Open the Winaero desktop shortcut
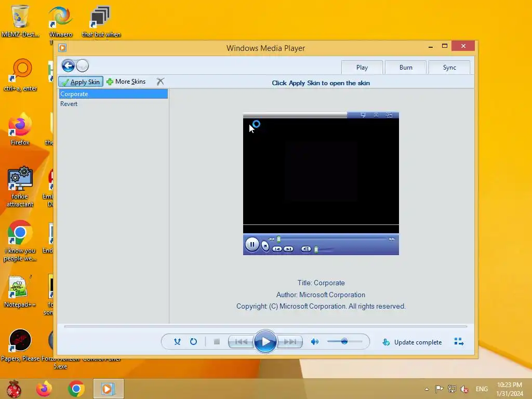532x399 pixels. click(x=60, y=21)
